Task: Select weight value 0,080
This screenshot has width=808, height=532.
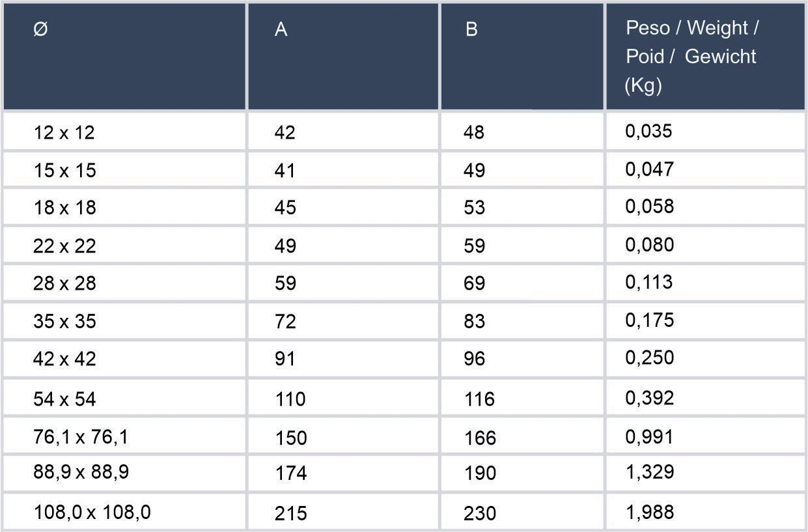Action: 649,245
